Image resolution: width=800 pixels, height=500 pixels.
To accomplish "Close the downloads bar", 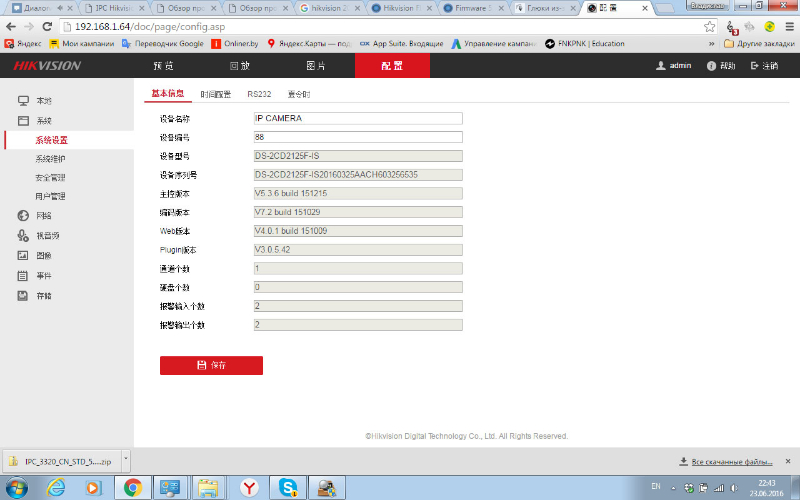I will tap(788, 461).
